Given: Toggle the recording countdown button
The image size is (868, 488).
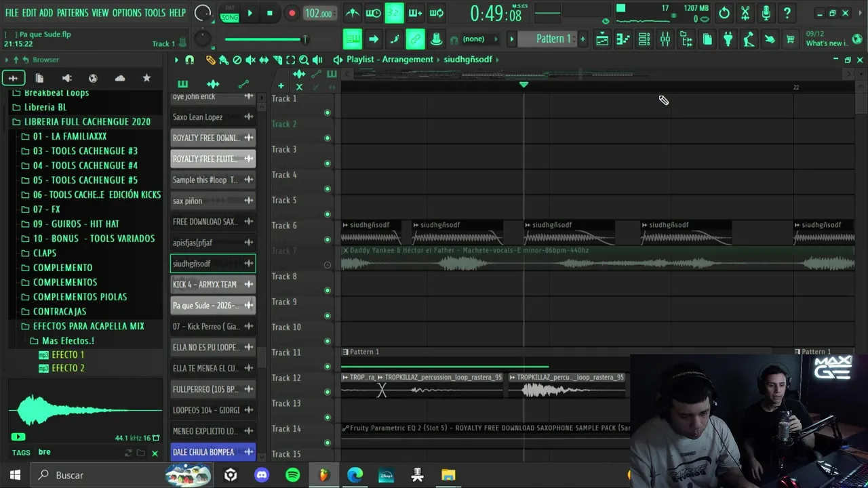Looking at the screenshot, I should point(394,13).
